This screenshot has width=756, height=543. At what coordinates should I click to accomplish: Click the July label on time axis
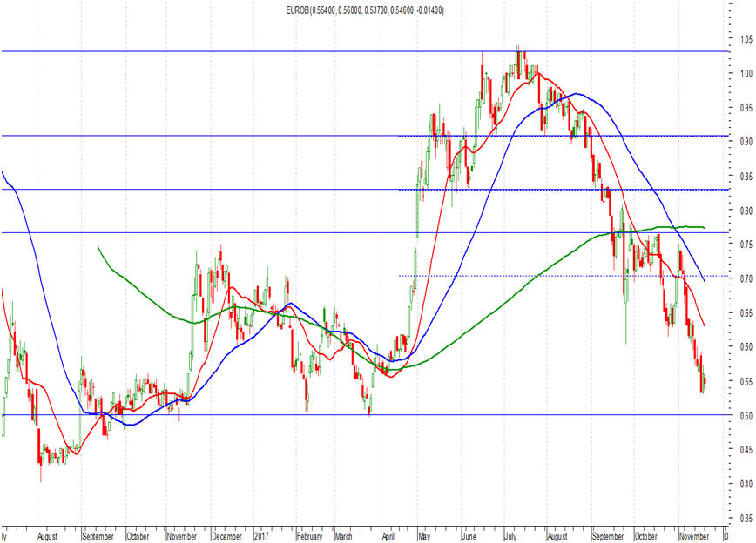(x=510, y=536)
